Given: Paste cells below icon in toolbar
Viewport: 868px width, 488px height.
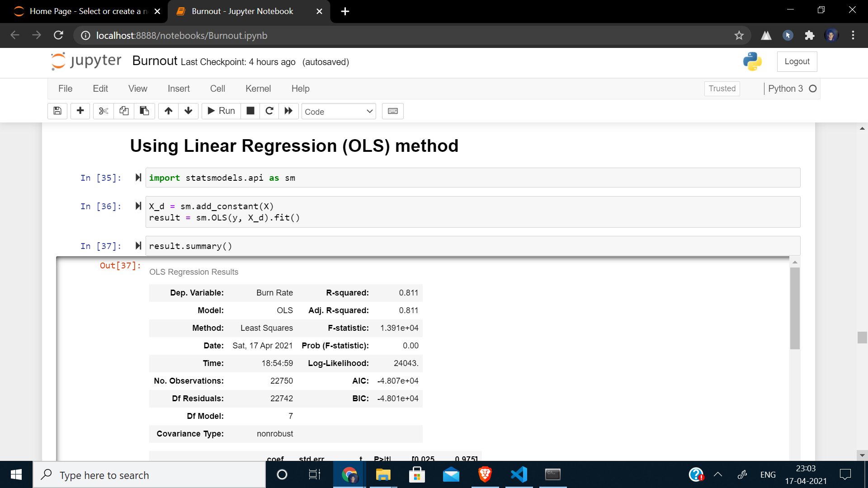Looking at the screenshot, I should coord(144,111).
